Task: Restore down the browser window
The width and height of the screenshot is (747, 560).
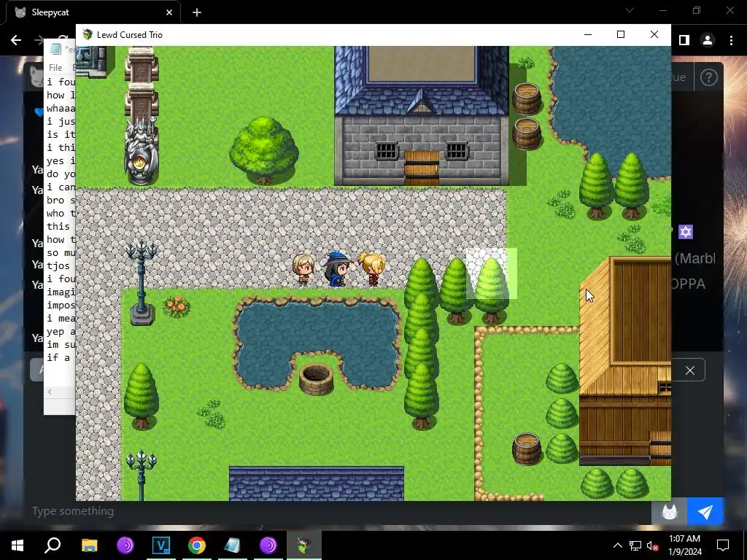Action: [x=697, y=10]
